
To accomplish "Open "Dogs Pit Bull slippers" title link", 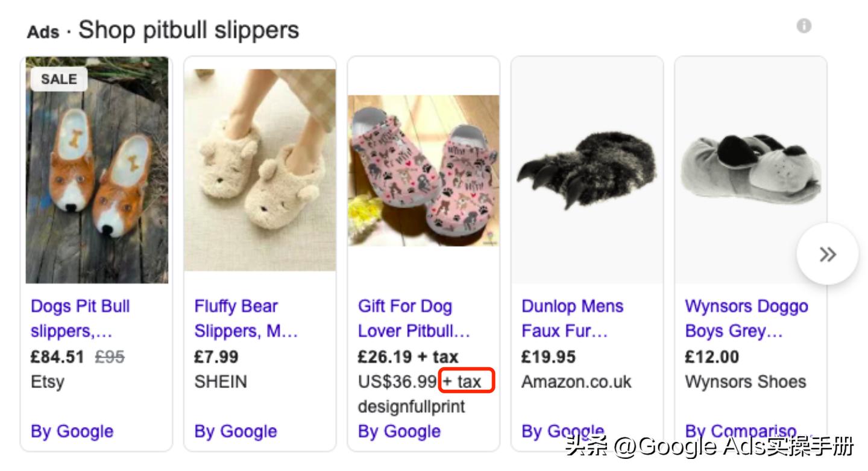I will tap(80, 318).
